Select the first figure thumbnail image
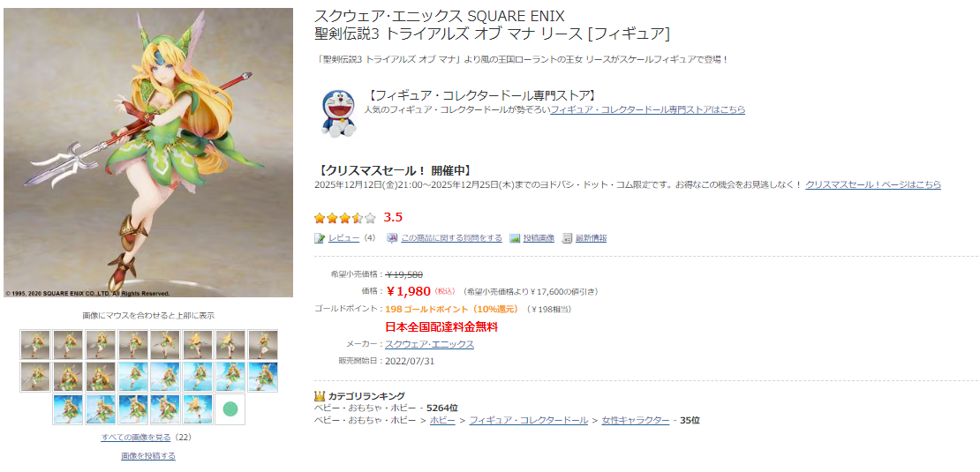The height and width of the screenshot is (472, 980). pos(35,345)
